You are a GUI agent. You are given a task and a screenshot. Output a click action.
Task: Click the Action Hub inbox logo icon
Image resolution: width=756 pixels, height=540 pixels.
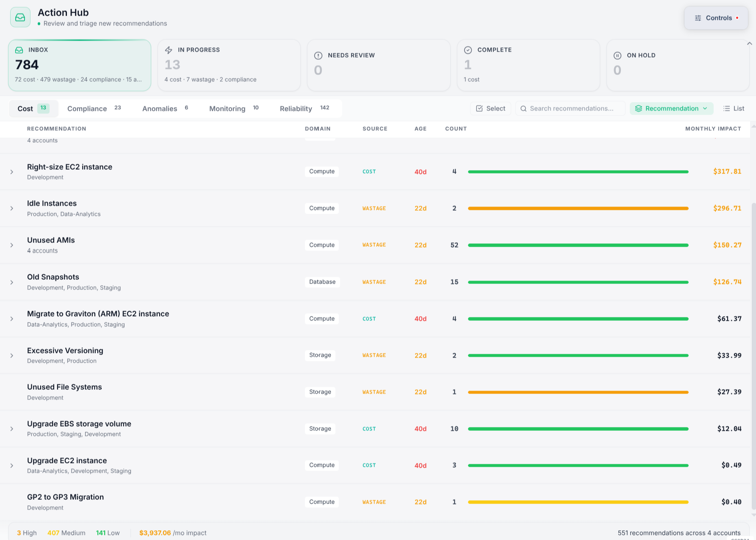click(20, 17)
